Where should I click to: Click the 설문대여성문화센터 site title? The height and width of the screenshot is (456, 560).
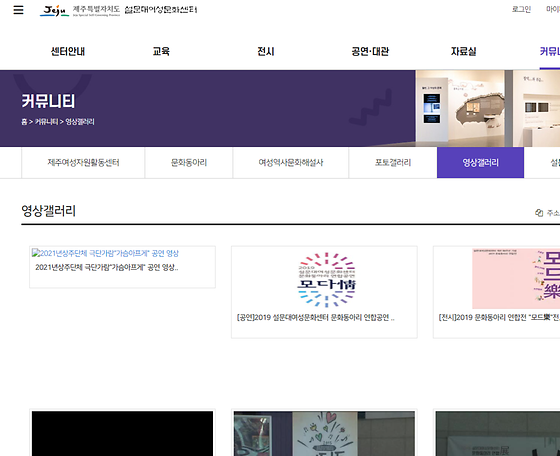pyautogui.click(x=161, y=10)
